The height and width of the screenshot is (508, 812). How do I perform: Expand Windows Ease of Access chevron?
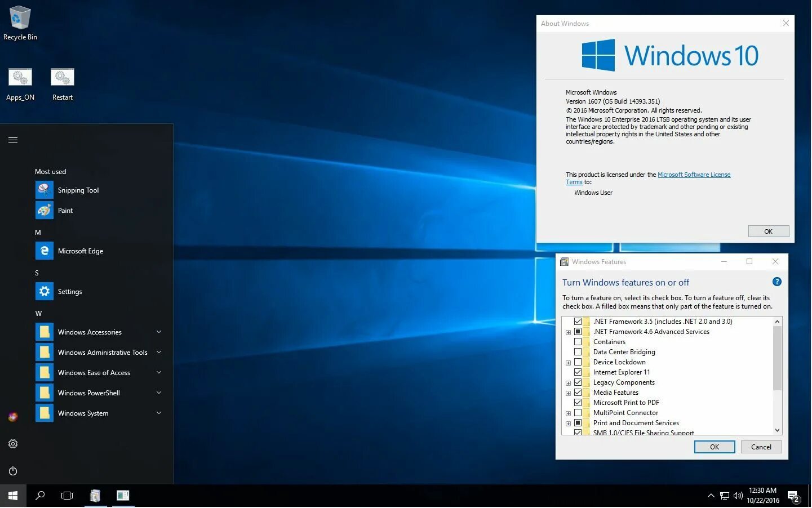[159, 372]
